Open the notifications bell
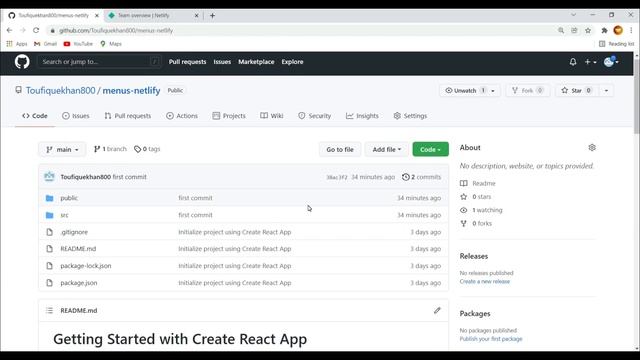Image resolution: width=640 pixels, height=360 pixels. tap(573, 62)
